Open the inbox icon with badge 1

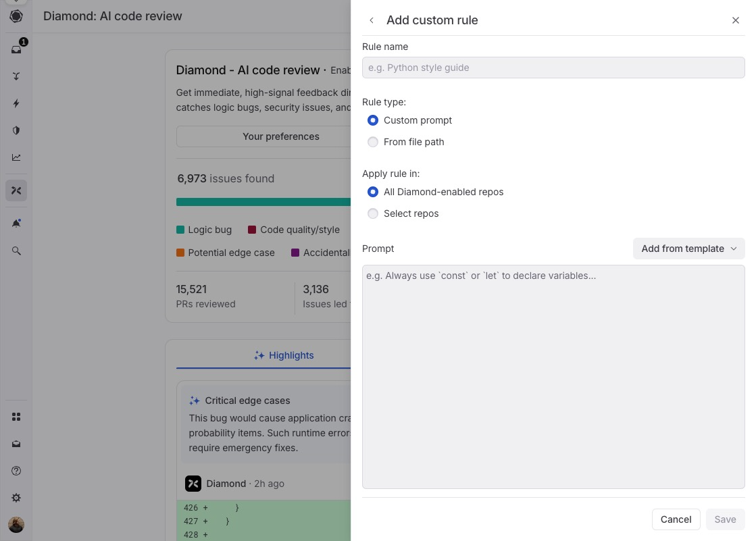click(x=16, y=49)
